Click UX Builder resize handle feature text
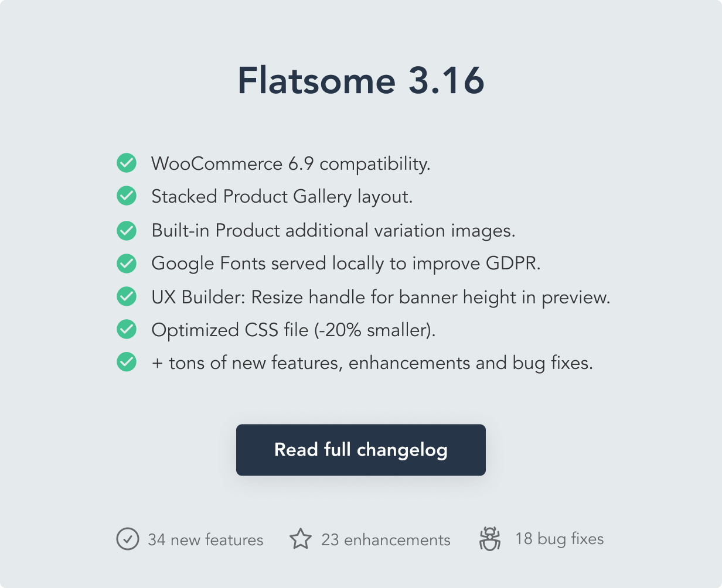 [x=381, y=297]
